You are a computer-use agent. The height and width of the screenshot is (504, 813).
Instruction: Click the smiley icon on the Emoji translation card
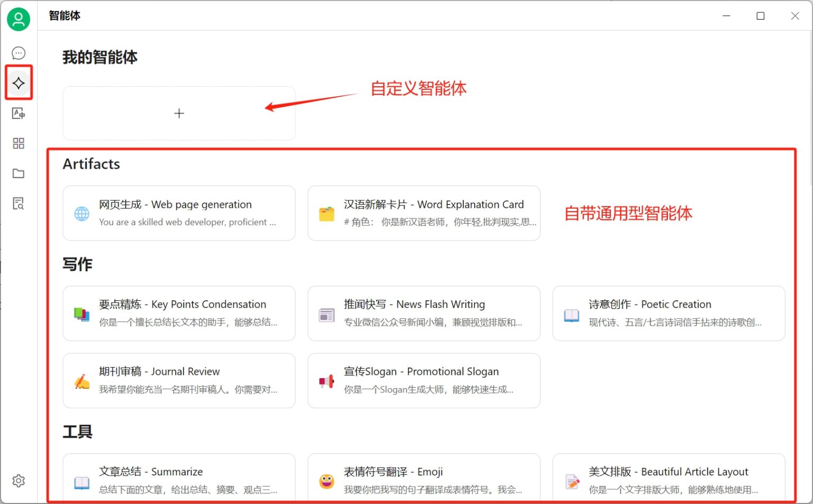[327, 481]
